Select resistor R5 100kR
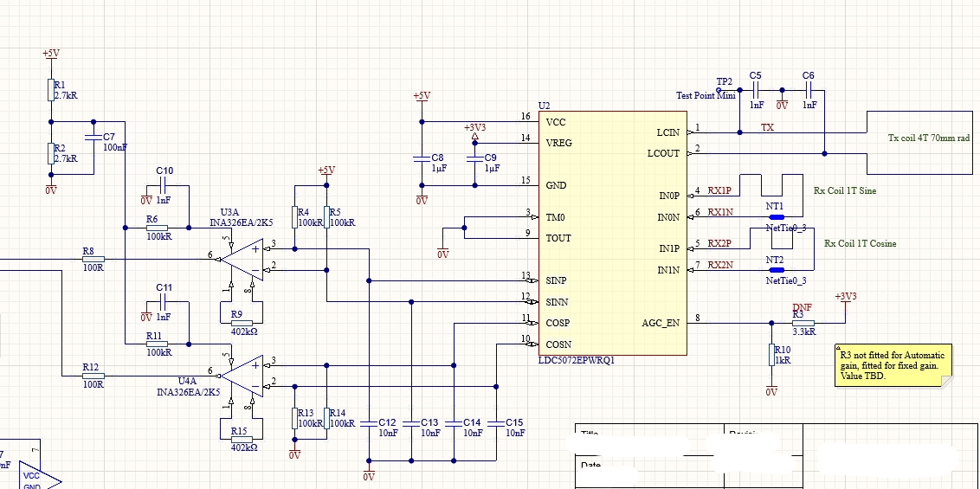 pyautogui.click(x=327, y=216)
